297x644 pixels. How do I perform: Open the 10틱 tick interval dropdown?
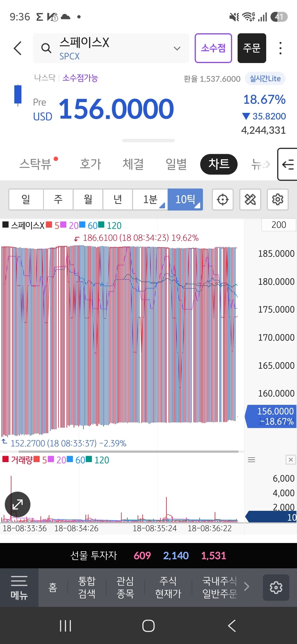click(x=185, y=199)
